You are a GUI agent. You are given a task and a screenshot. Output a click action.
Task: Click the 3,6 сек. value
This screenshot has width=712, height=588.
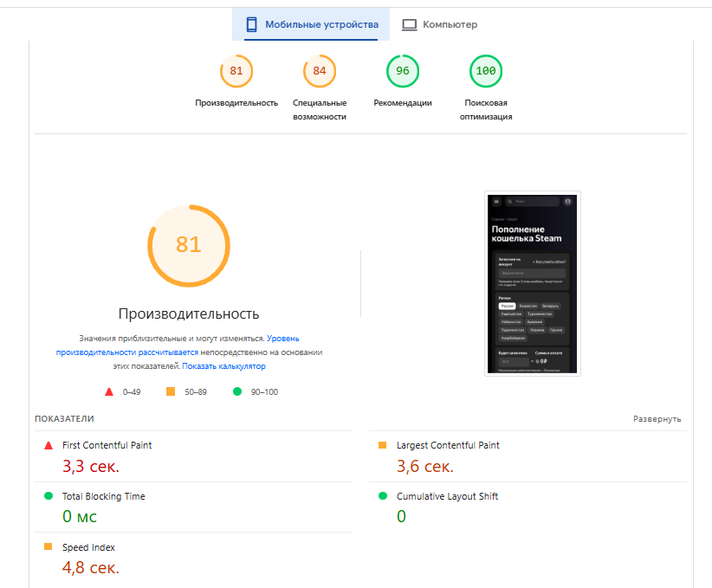point(425,466)
